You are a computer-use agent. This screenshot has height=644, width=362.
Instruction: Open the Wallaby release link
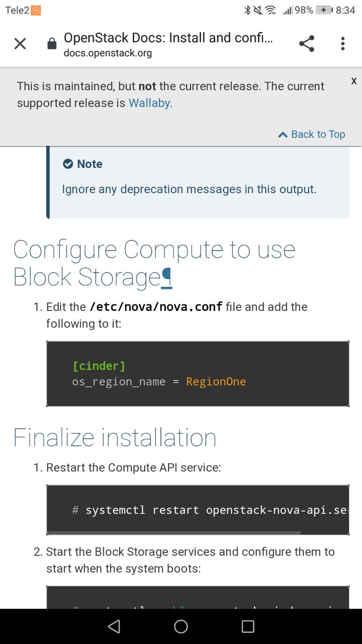point(150,103)
